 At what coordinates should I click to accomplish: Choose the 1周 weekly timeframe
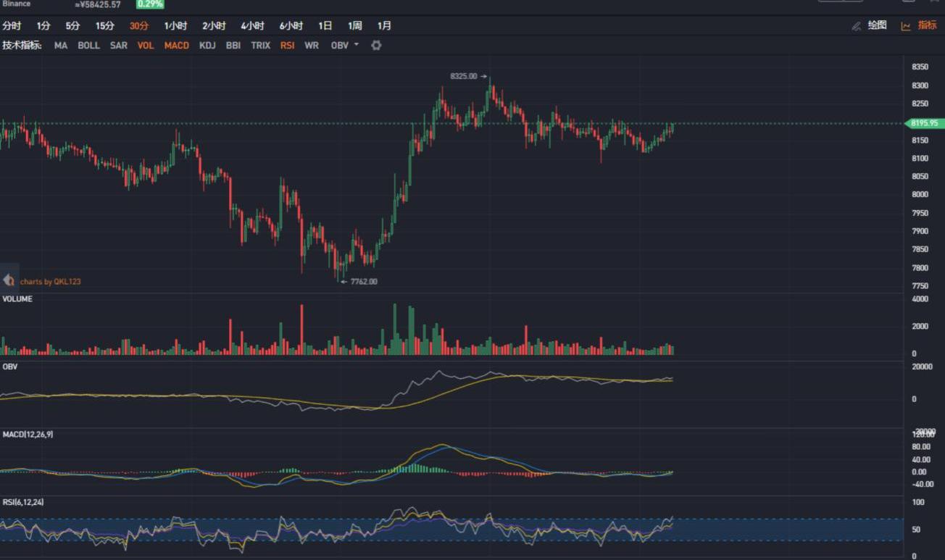tap(354, 26)
